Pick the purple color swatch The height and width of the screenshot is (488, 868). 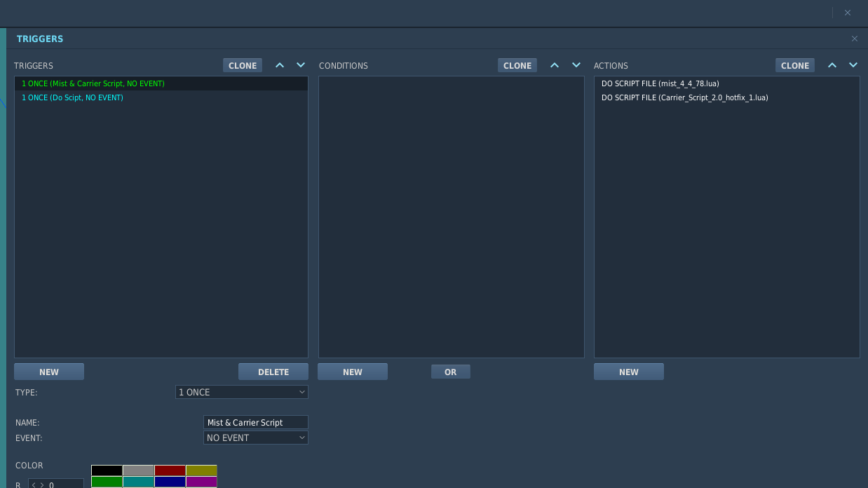pos(201,482)
